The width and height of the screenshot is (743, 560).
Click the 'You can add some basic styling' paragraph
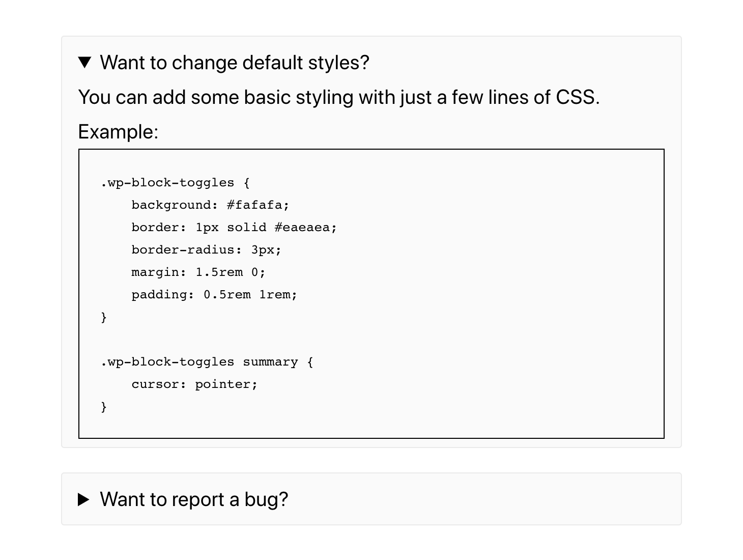point(339,97)
